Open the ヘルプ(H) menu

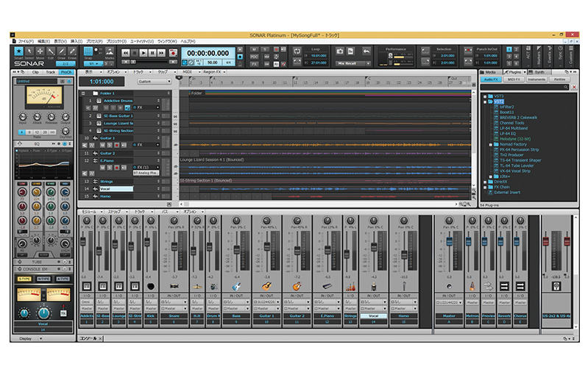[x=188, y=41]
